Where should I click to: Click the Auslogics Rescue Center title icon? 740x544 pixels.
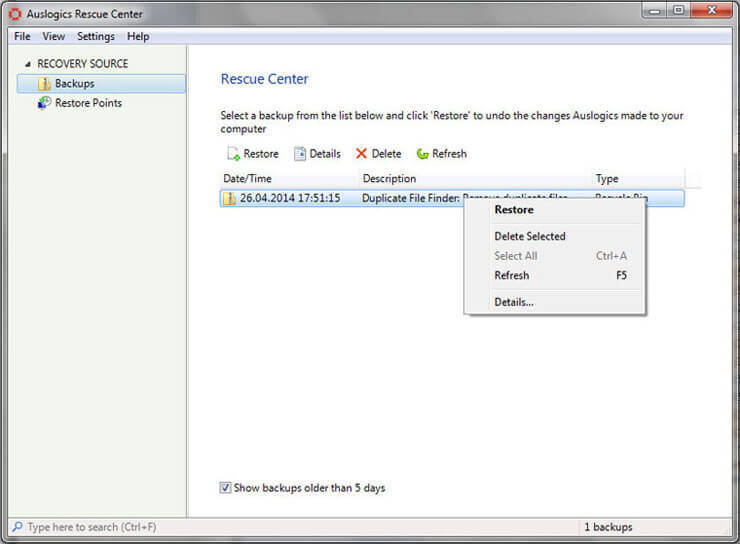click(x=15, y=14)
